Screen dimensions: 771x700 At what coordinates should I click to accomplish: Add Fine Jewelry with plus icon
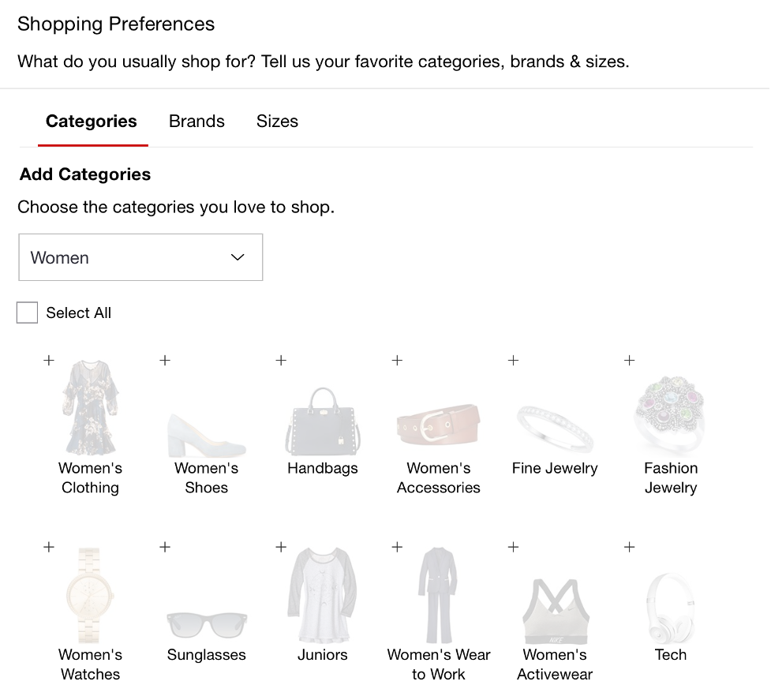pos(513,360)
